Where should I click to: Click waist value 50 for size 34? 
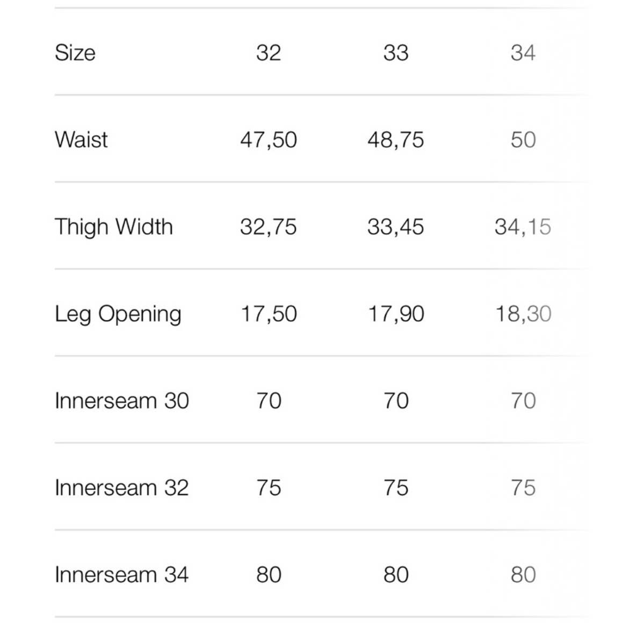[x=523, y=140]
